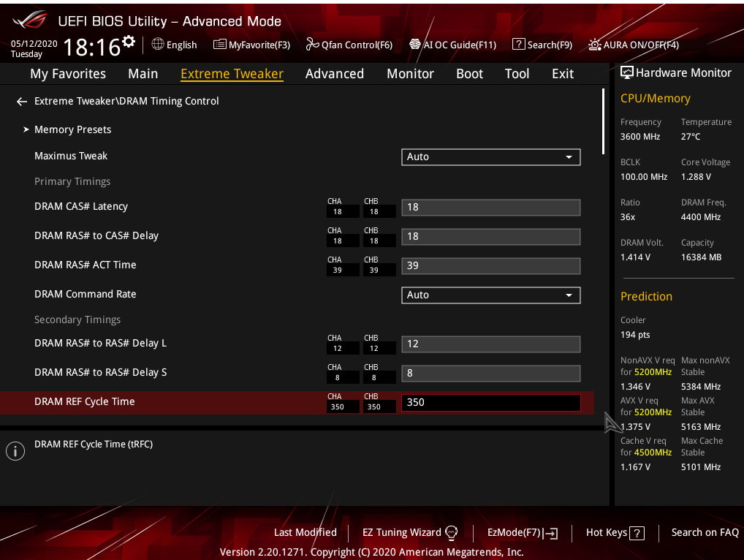Open the Hot Keys label
Screen dimensions: 744x560
tap(607, 532)
